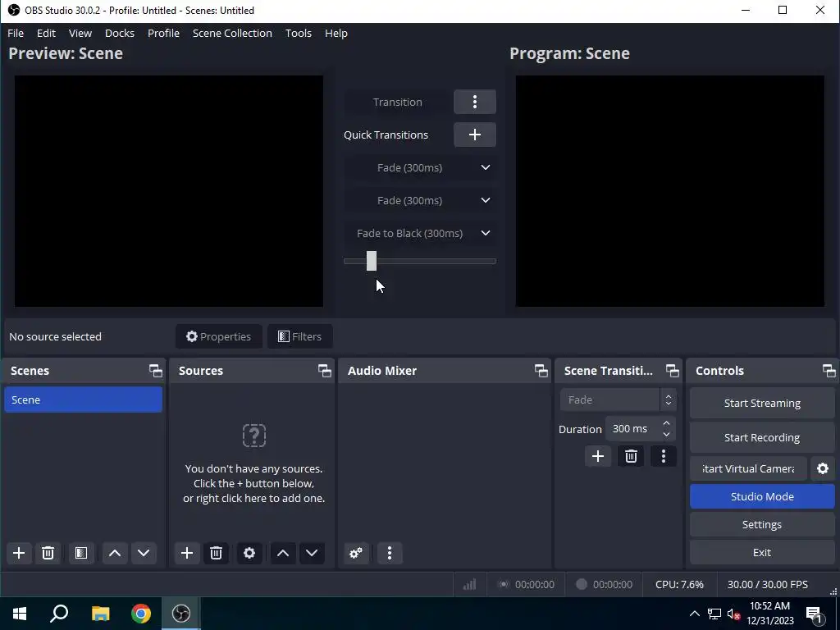Open the Edit menu
The image size is (840, 630).
pos(46,33)
